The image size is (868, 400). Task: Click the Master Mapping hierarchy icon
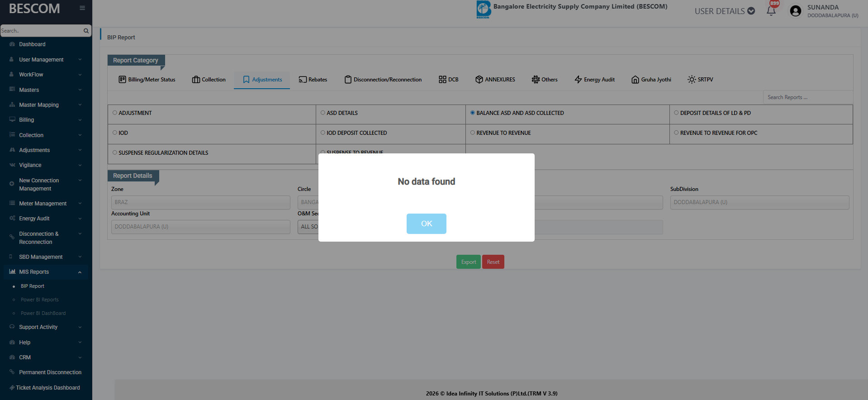point(12,105)
